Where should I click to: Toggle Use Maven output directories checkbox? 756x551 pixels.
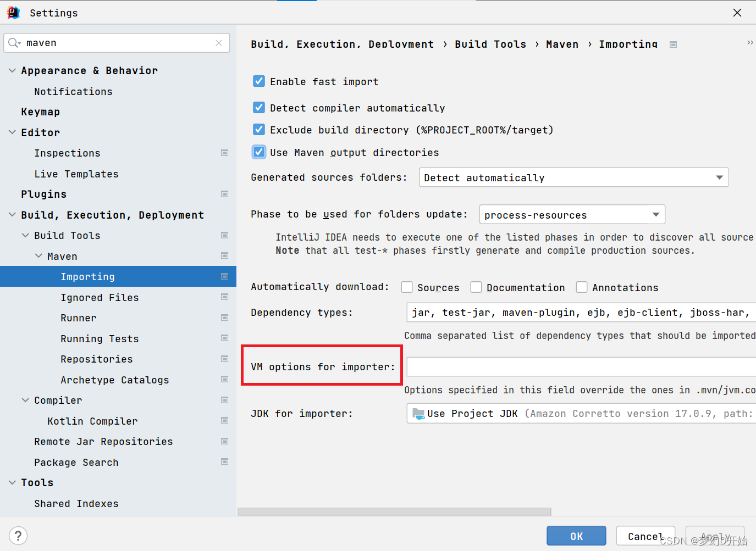point(259,152)
